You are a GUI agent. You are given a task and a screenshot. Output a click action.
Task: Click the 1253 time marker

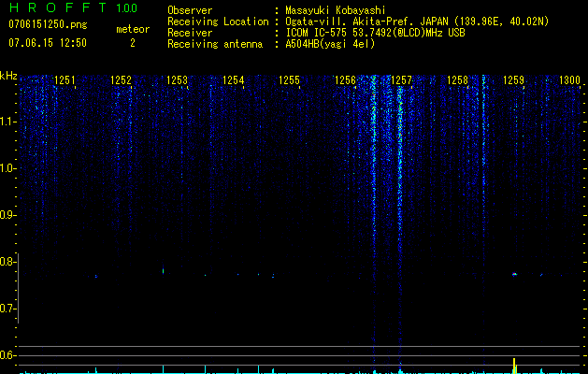177,80
